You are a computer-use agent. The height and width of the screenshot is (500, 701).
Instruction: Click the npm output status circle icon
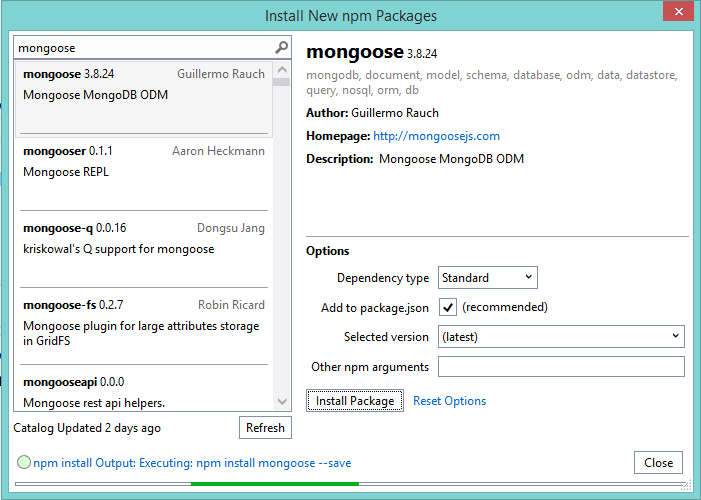pos(23,463)
